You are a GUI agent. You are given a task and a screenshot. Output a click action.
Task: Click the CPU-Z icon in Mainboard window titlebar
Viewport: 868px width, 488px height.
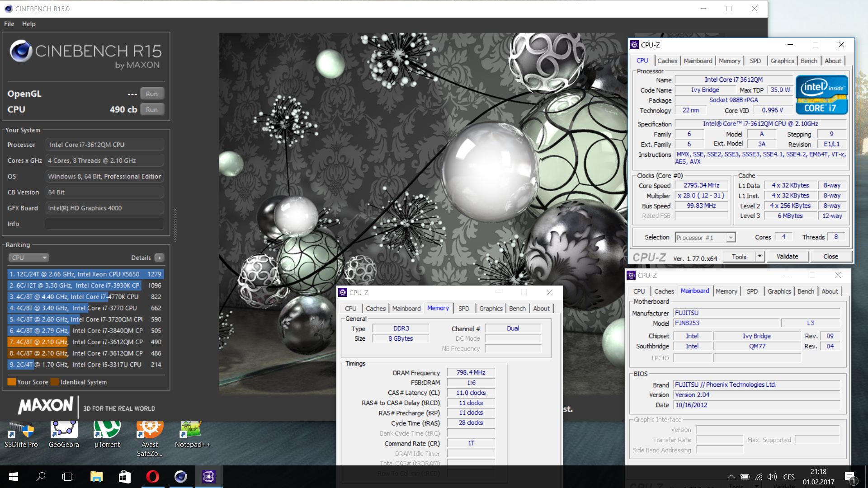[631, 275]
